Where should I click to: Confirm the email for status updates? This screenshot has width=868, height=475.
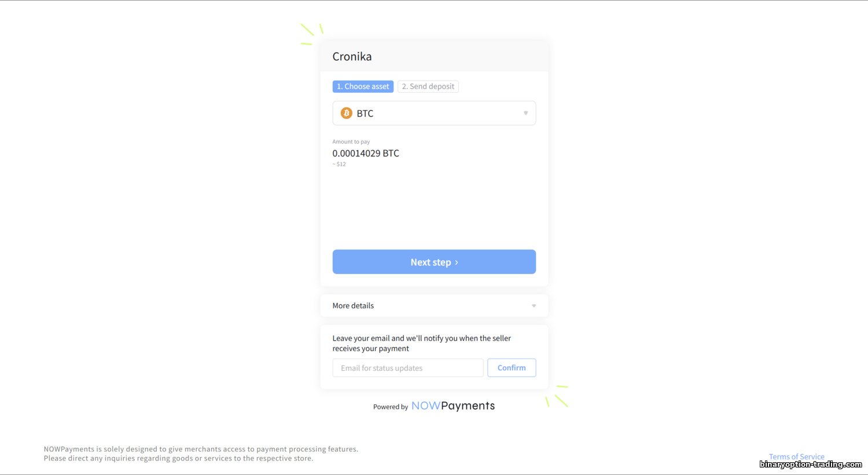point(512,368)
